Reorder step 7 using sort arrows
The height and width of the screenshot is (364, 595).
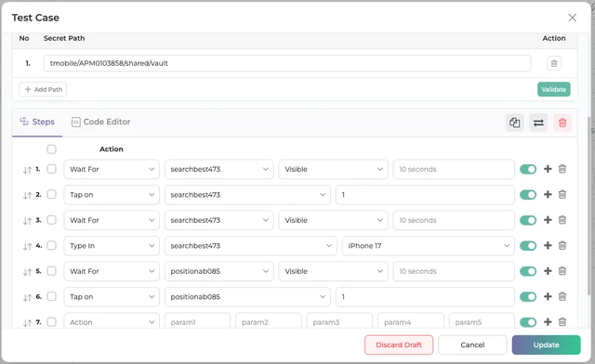click(x=27, y=322)
